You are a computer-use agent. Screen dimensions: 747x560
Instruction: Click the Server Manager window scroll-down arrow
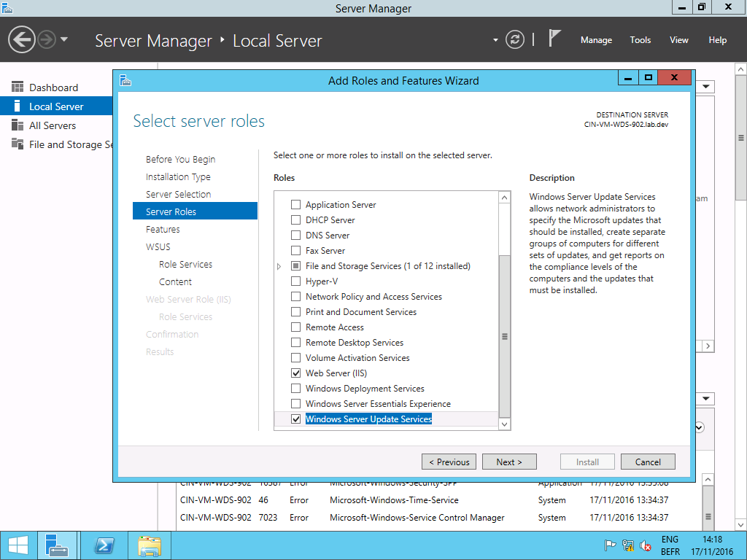point(741,525)
